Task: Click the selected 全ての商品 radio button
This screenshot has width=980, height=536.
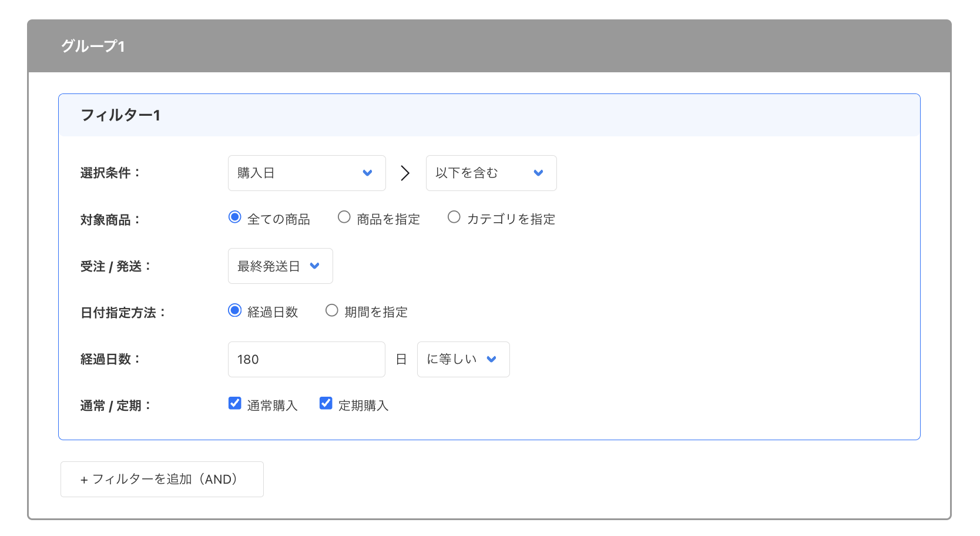Action: pyautogui.click(x=234, y=217)
